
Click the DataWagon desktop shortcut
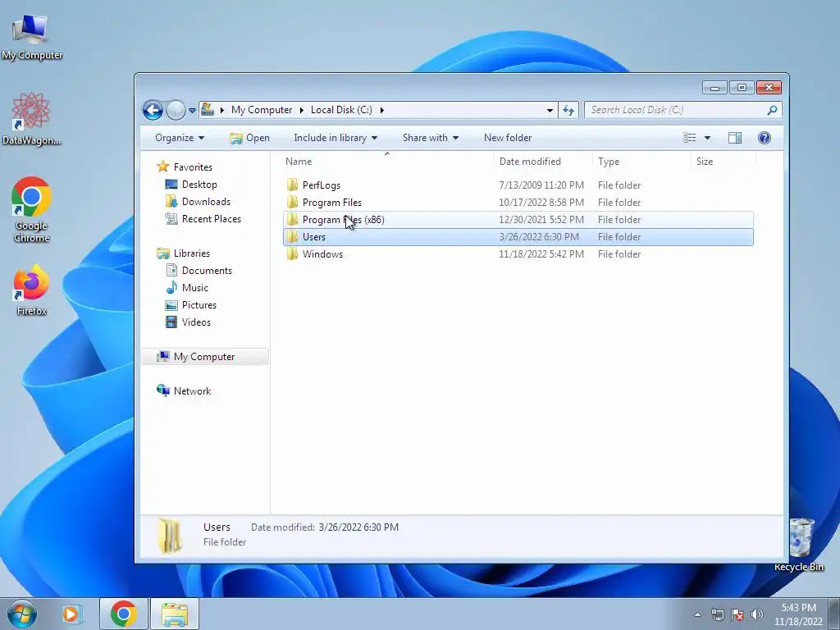pyautogui.click(x=31, y=118)
